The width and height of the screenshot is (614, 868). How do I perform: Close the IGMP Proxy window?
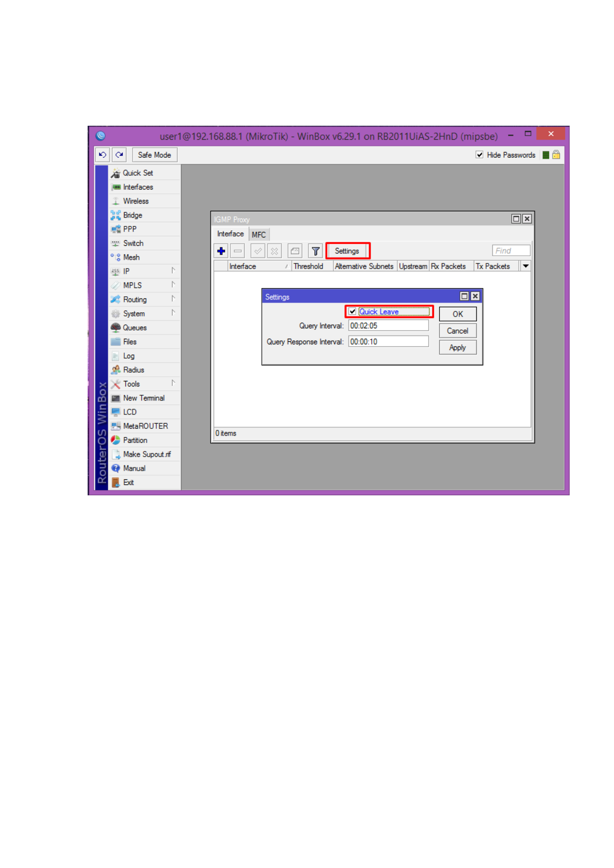pos(527,219)
